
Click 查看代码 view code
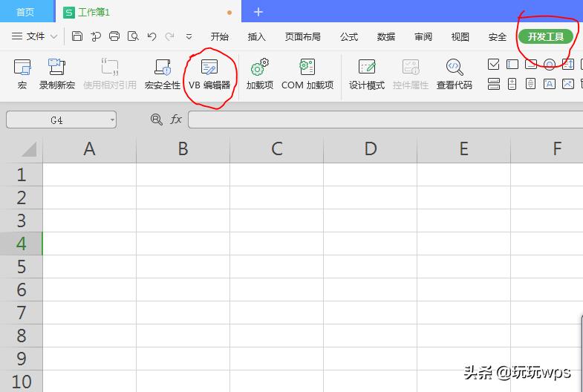click(455, 73)
